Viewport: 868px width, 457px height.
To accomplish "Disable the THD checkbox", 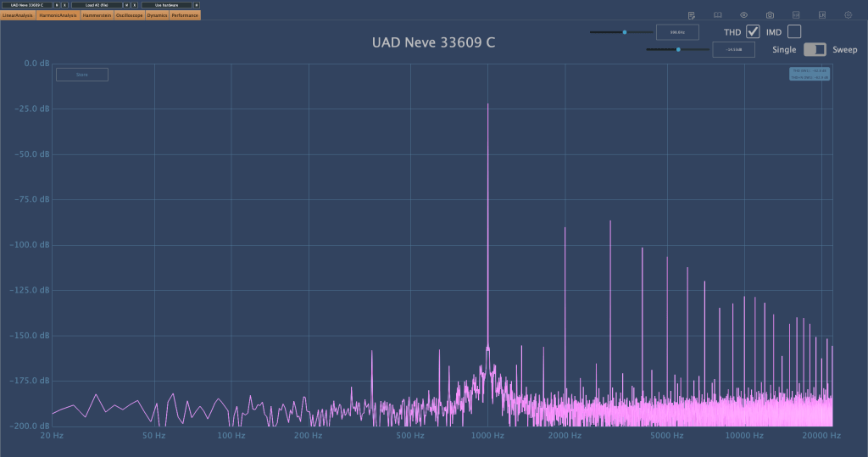I will (753, 31).
